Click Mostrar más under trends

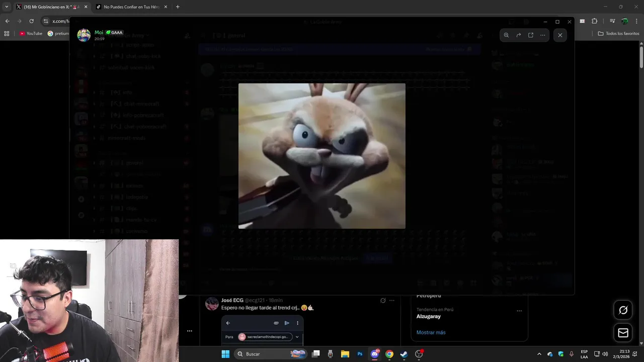(x=431, y=332)
